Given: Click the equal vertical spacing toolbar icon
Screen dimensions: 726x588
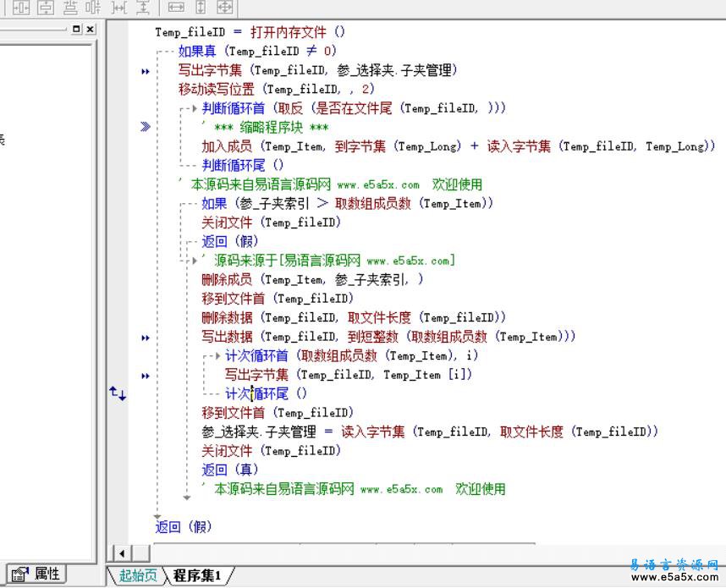Looking at the screenshot, I should point(143,8).
